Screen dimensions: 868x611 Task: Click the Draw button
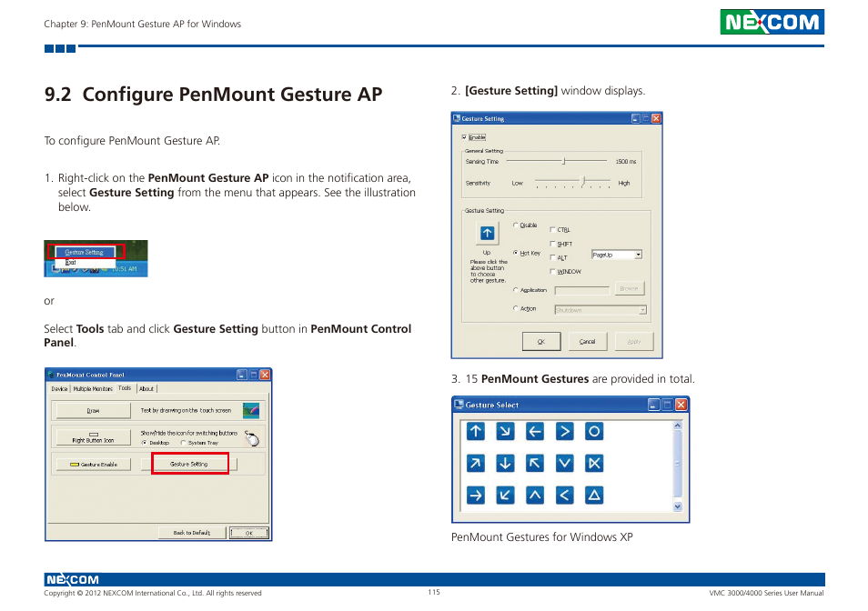point(93,411)
